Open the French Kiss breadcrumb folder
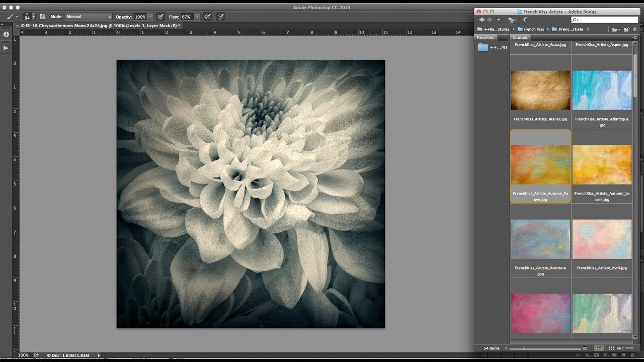Image resolution: width=644 pixels, height=362 pixels. point(533,29)
